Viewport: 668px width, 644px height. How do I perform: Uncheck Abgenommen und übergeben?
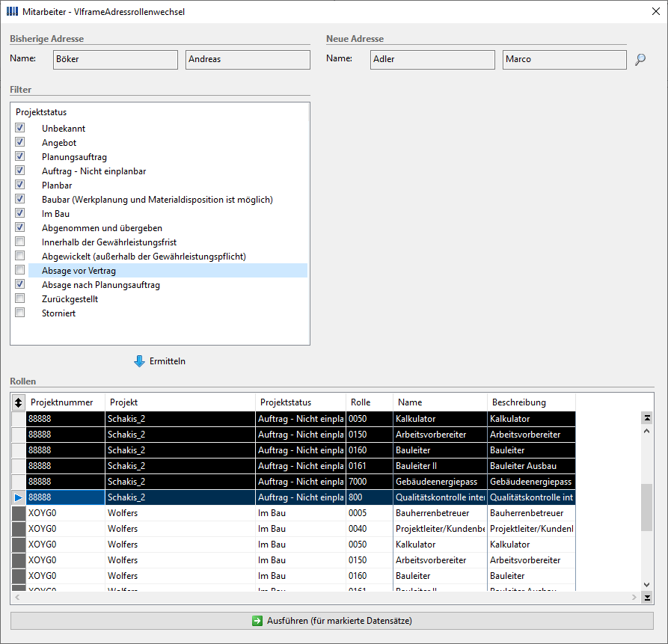pyautogui.click(x=20, y=227)
